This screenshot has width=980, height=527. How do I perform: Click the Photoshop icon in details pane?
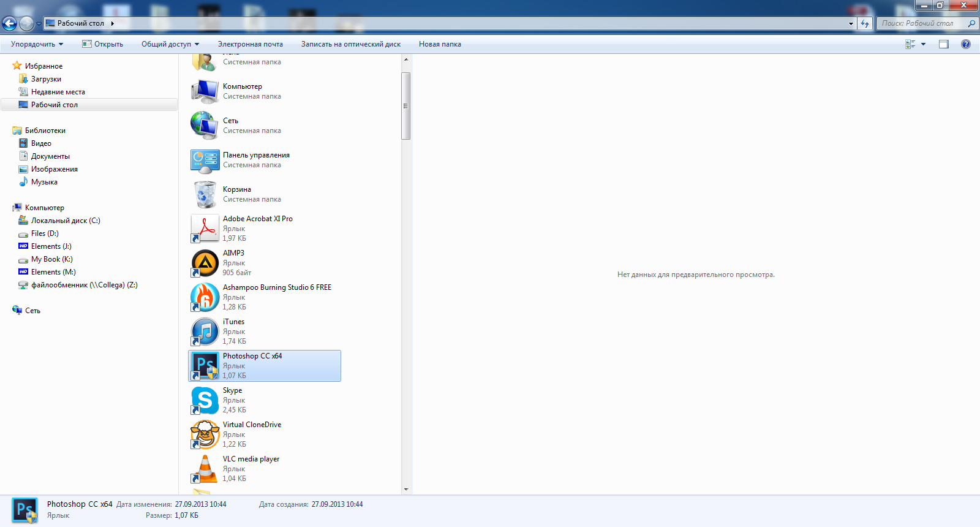25,510
